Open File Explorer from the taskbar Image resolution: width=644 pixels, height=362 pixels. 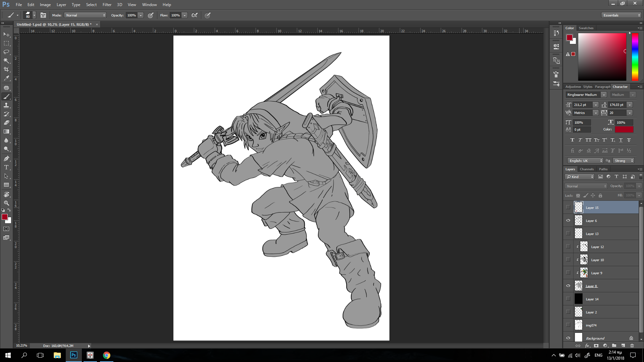coord(57,355)
